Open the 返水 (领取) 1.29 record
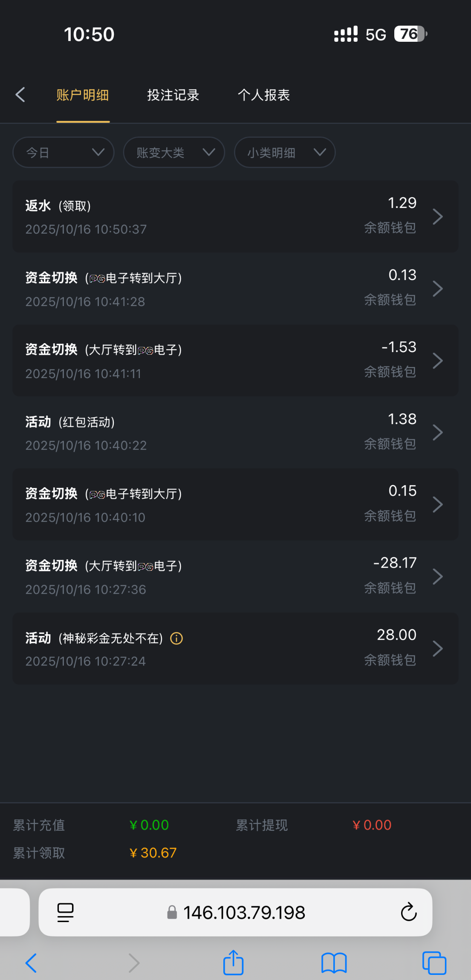This screenshot has height=980, width=471. (x=235, y=217)
